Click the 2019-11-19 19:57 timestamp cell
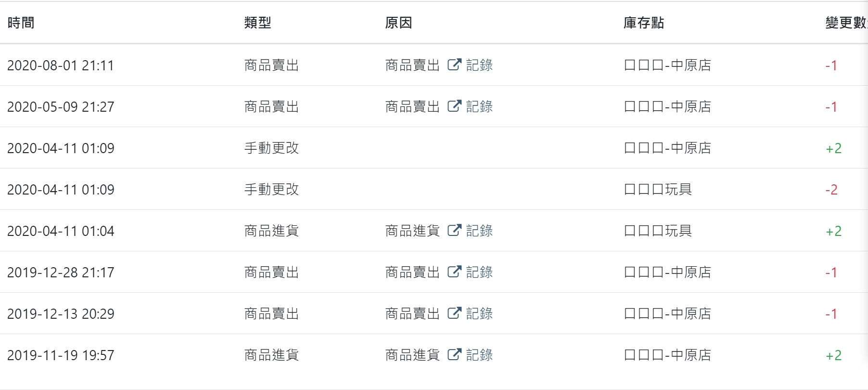Image resolution: width=868 pixels, height=390 pixels. tap(61, 355)
